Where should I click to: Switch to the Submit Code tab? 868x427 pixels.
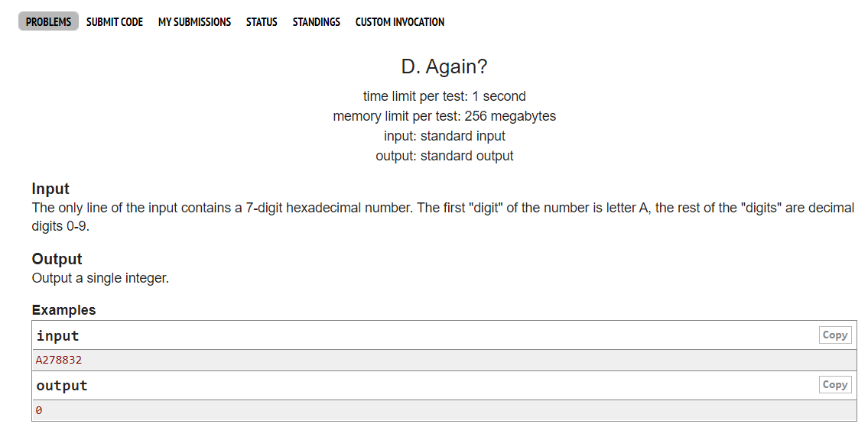click(115, 22)
